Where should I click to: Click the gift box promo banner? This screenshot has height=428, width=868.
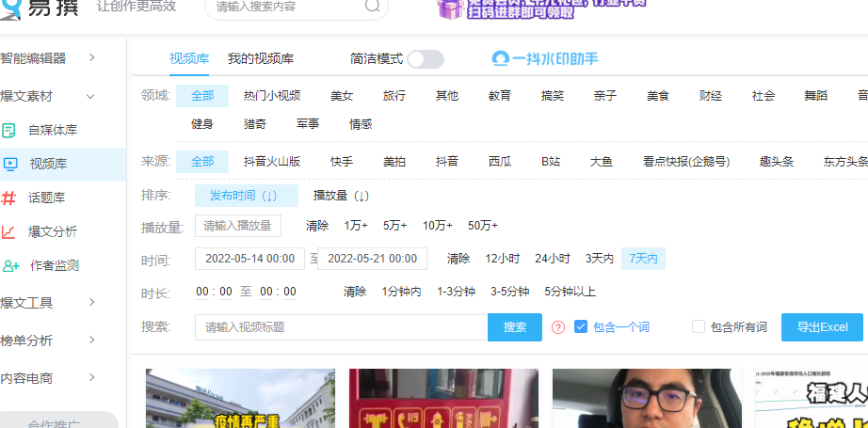[x=540, y=8]
